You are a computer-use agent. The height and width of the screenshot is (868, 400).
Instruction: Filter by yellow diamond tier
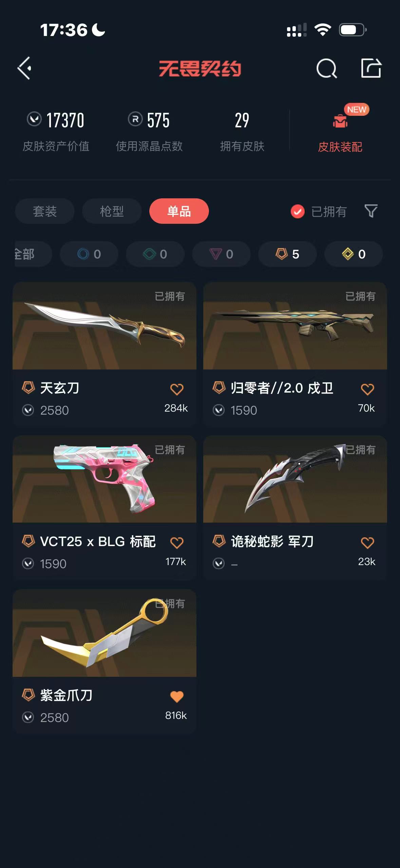click(x=354, y=254)
